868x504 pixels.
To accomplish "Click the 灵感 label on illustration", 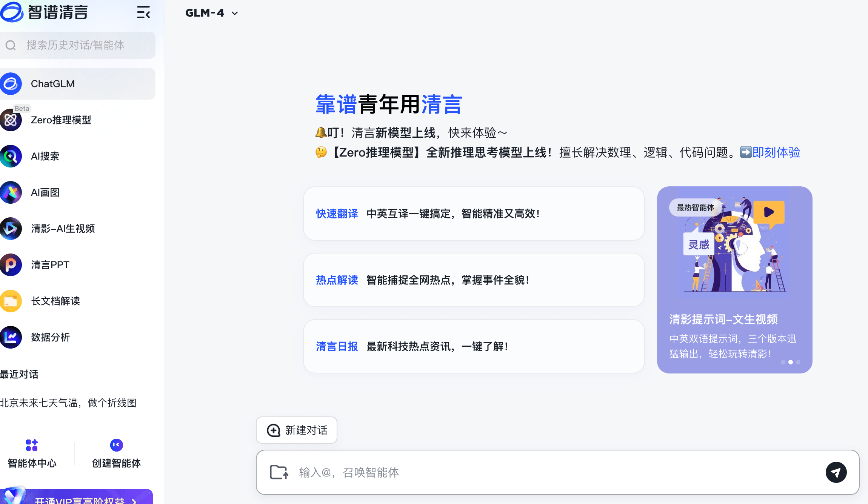I will point(699,244).
